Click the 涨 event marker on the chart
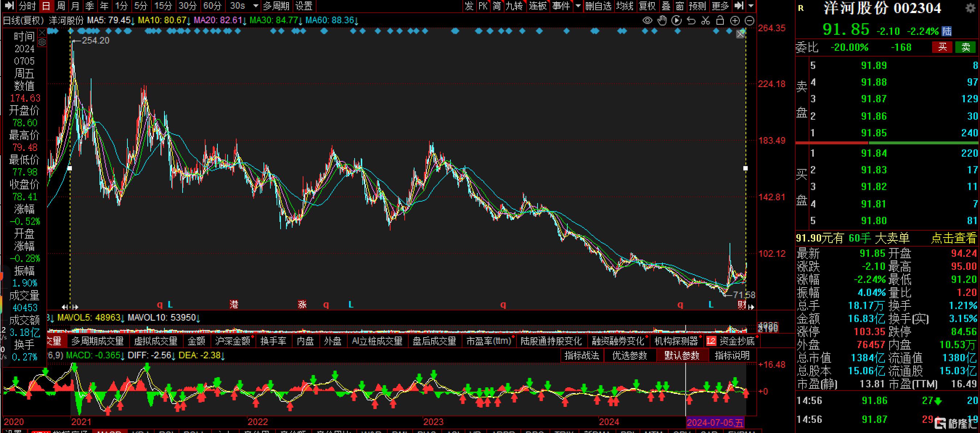The height and width of the screenshot is (433, 980). 302,304
